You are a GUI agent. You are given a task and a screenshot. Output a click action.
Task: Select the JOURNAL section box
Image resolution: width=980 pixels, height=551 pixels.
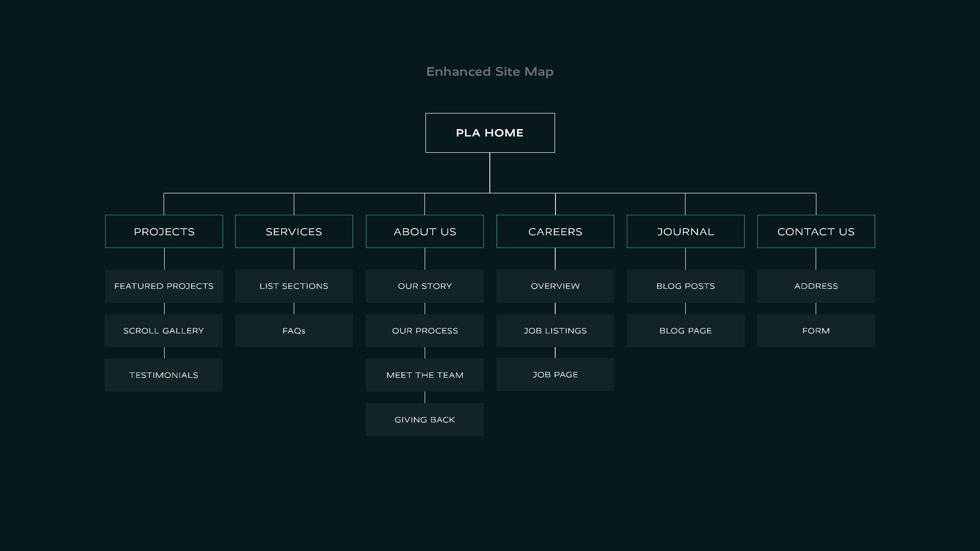click(x=685, y=232)
